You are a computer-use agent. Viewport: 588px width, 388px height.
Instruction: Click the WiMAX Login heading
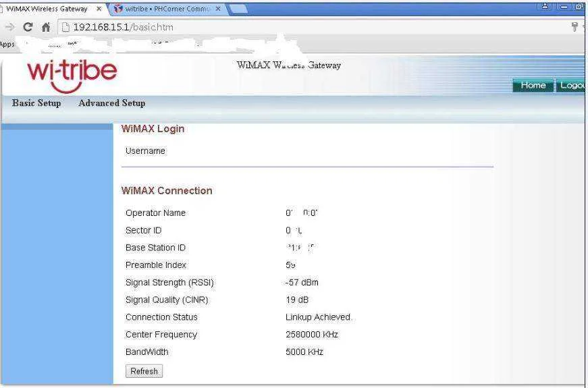[153, 129]
